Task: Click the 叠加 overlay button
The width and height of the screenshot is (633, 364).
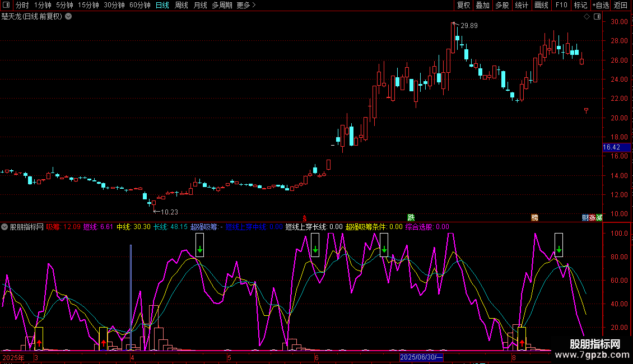Action: (x=482, y=5)
